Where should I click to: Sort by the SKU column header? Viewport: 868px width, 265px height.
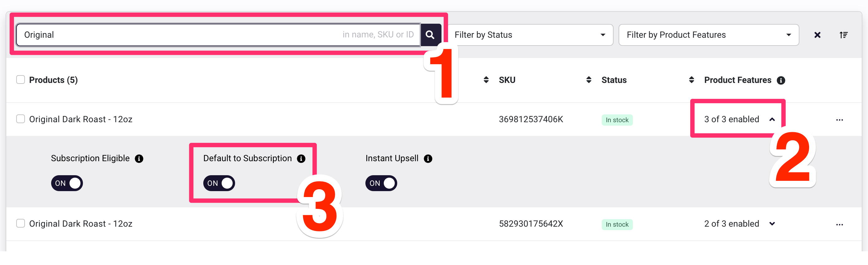click(507, 80)
